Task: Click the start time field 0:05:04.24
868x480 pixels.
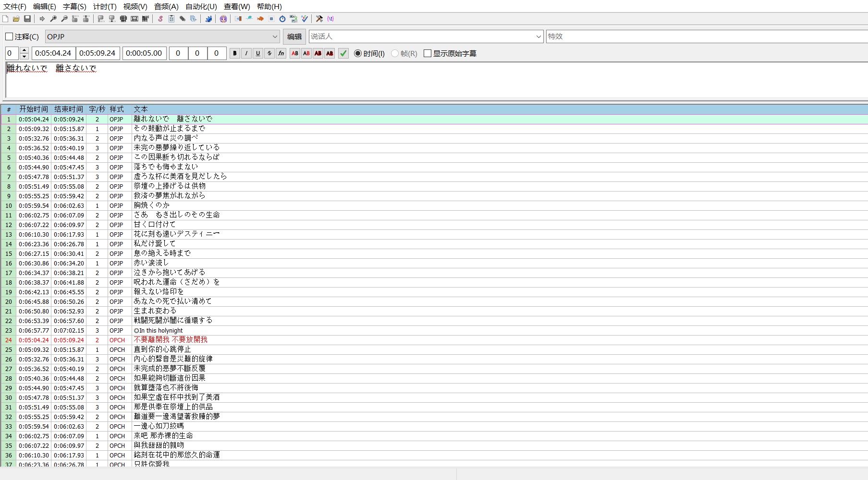Action: click(x=53, y=53)
